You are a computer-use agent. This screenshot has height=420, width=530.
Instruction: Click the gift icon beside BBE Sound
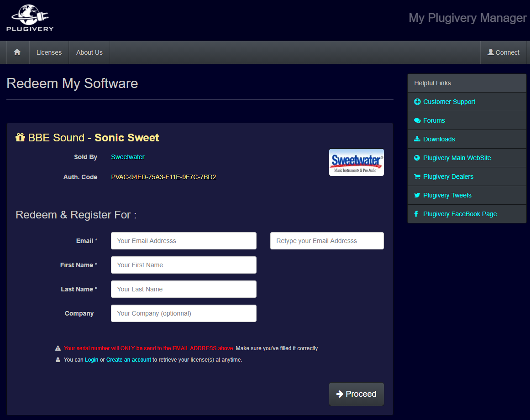[20, 137]
